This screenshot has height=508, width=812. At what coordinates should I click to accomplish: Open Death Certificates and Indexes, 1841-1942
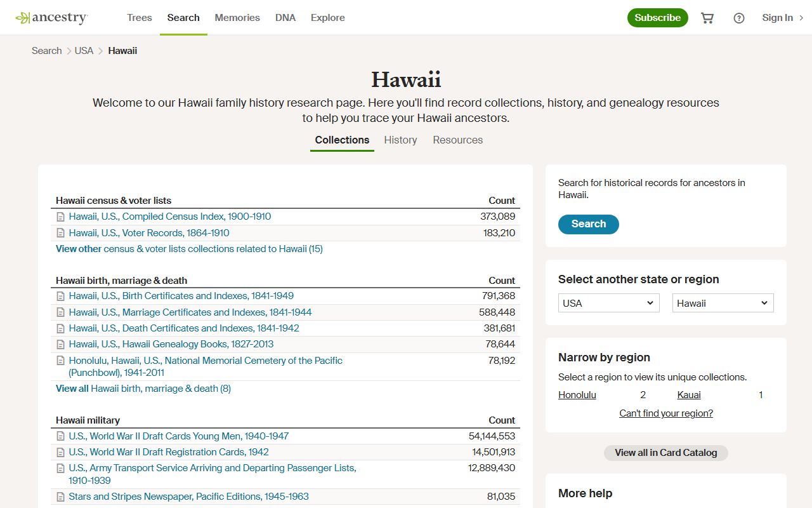[x=184, y=328]
